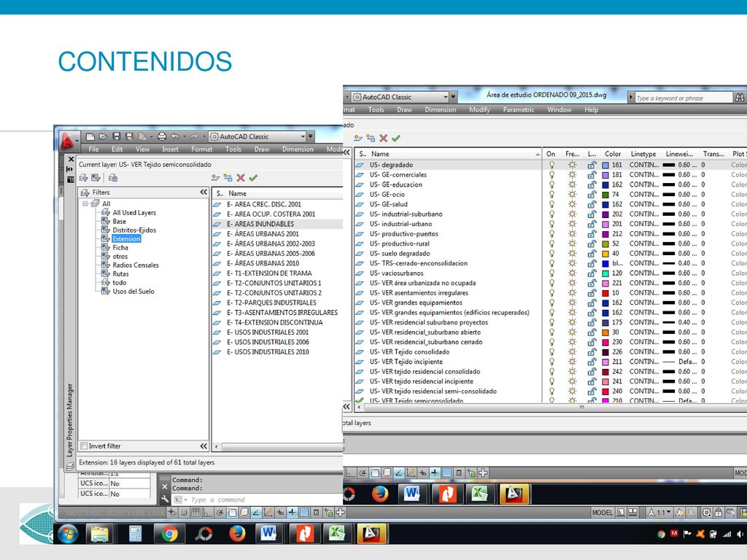Image resolution: width=747 pixels, height=560 pixels.
Task: Toggle Ortho Mode in left window's bottom status bar
Action: coord(208,513)
